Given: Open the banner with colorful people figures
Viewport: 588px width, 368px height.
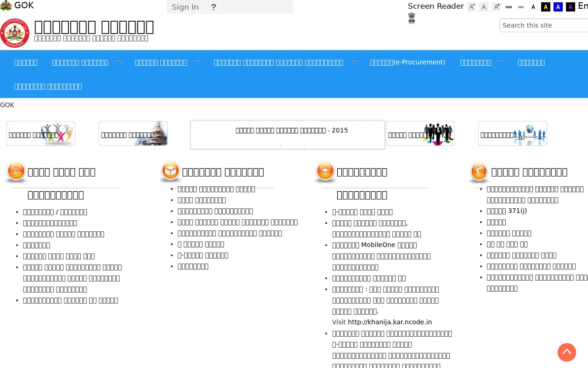Looking at the screenshot, I should pos(41,133).
